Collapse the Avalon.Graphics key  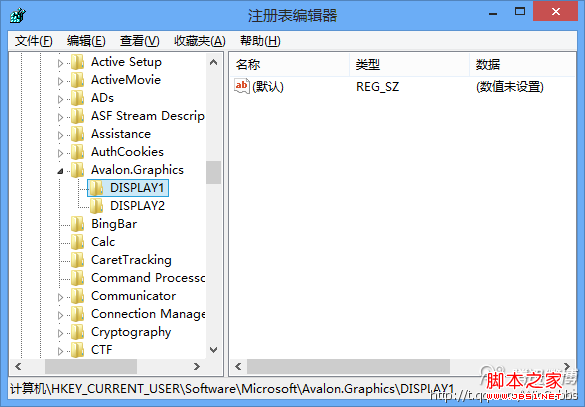(60, 171)
